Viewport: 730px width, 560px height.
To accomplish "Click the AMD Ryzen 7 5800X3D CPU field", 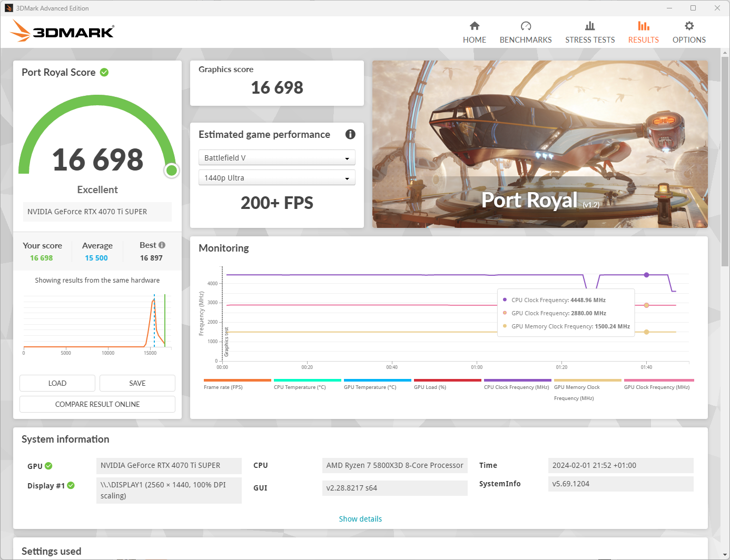I will [x=395, y=465].
